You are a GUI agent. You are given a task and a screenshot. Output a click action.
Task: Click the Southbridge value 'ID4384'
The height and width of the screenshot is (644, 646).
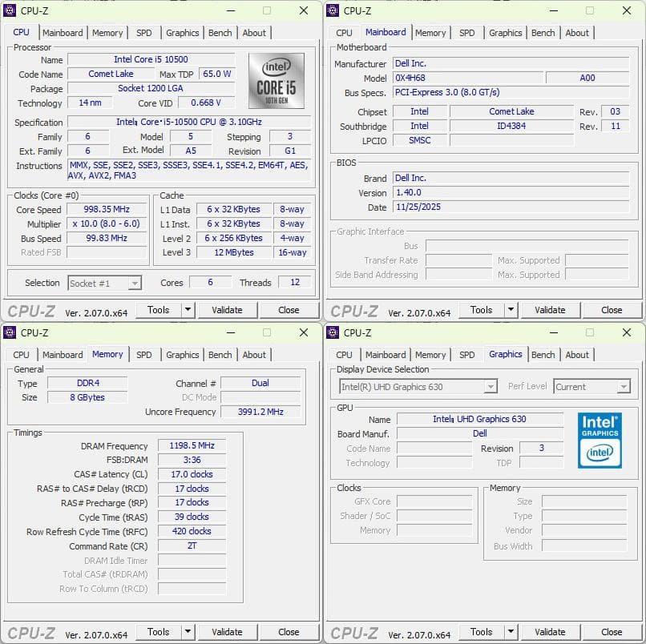click(x=511, y=126)
